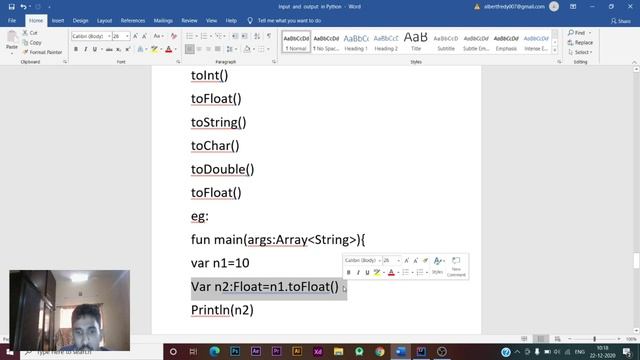Toggle subscript in the ribbon
Image resolution: width=640 pixels, height=360 pixels.
tap(118, 49)
